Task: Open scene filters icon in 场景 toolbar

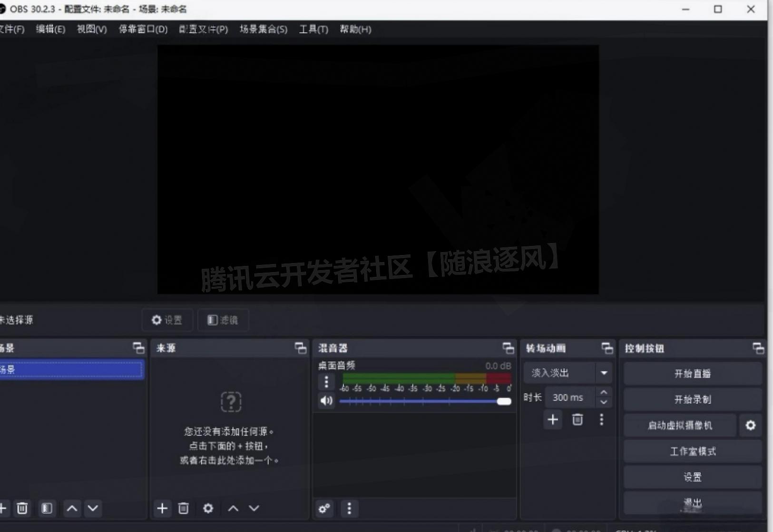Action: (x=47, y=508)
